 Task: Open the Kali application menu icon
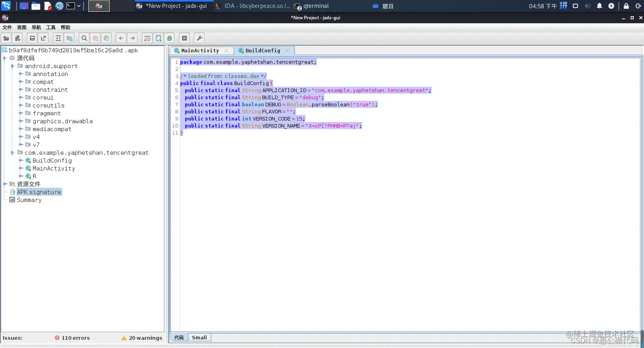(6, 6)
